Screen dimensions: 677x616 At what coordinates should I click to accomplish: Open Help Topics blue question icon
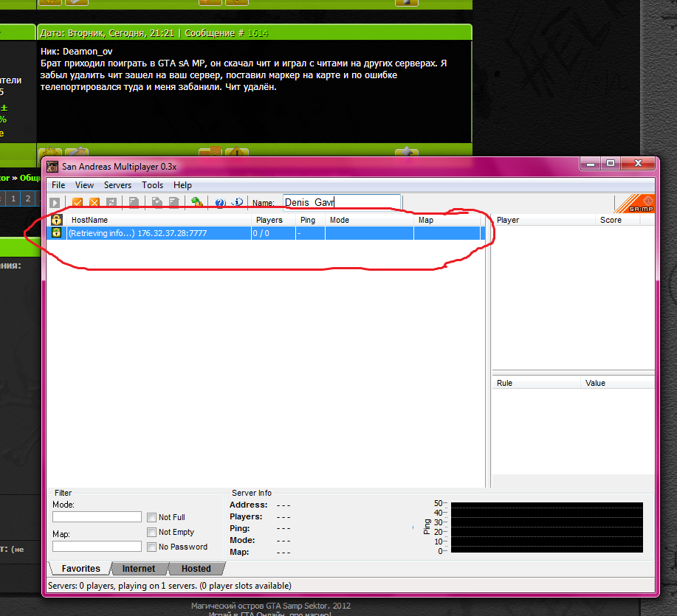pyautogui.click(x=220, y=202)
